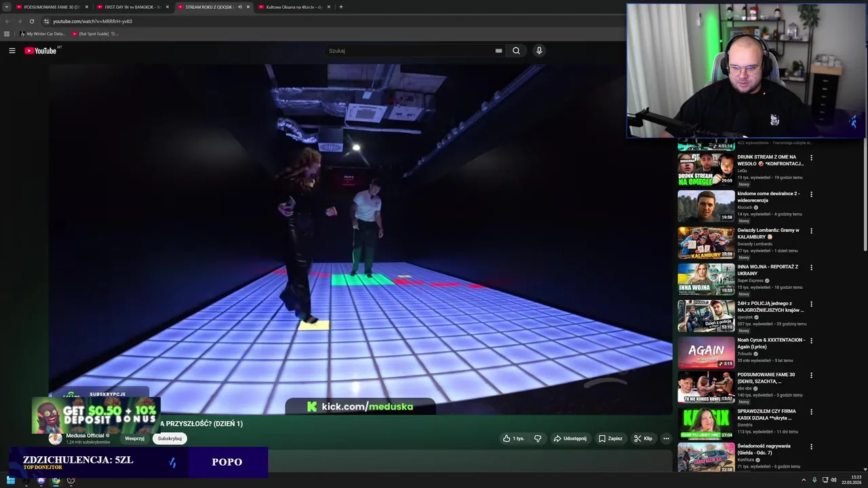This screenshot has height=488, width=868.
Task: Click the Klip button
Action: 643,439
